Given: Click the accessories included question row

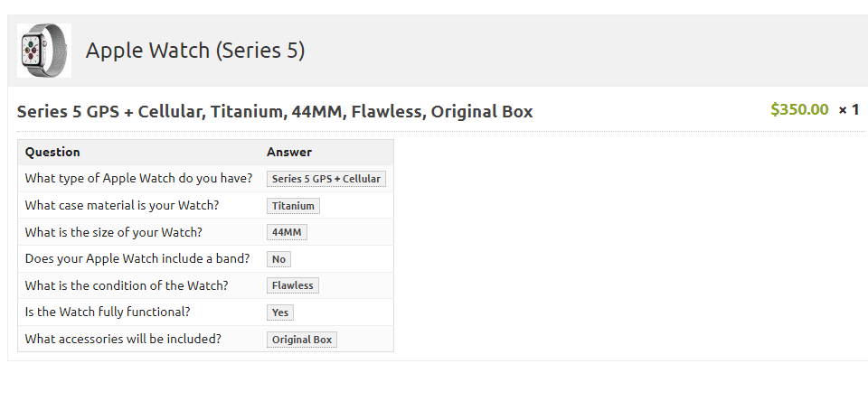Looking at the screenshot, I should pyautogui.click(x=123, y=340).
